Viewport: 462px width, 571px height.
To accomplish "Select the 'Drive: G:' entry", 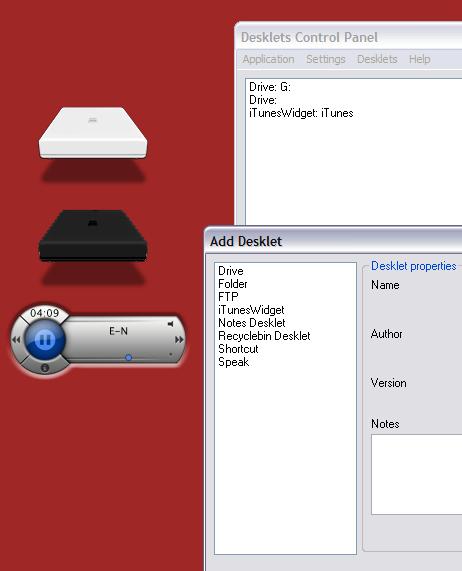I will point(270,87).
